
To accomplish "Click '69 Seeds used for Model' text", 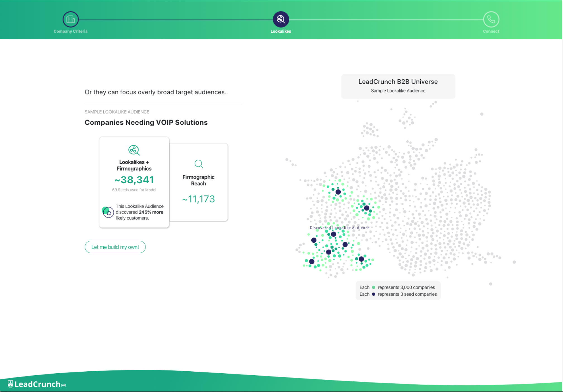I will coord(134,190).
